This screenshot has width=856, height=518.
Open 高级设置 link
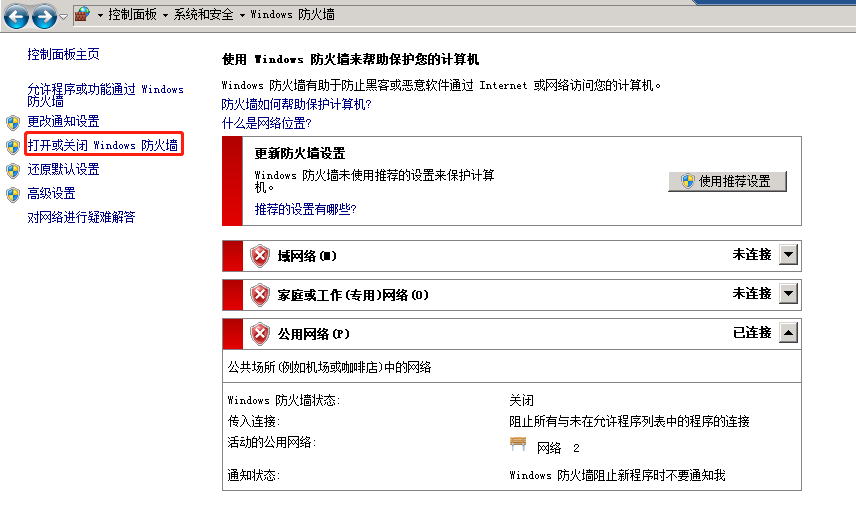(51, 193)
